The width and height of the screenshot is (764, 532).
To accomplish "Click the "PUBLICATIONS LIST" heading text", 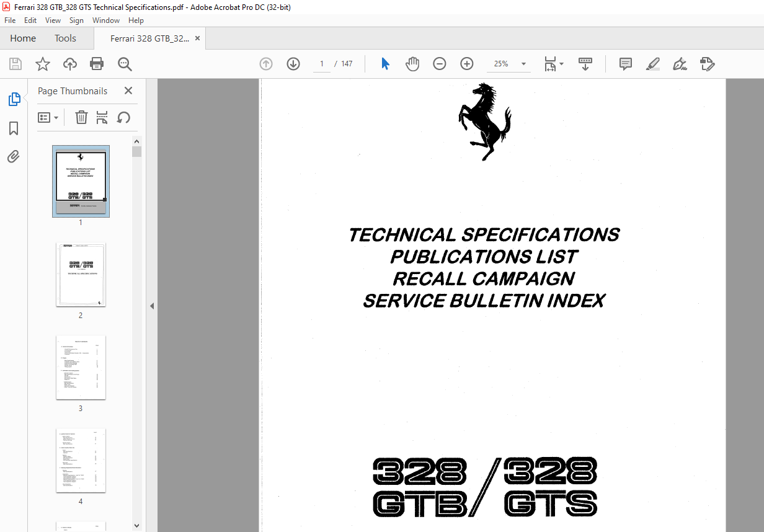I will click(484, 257).
